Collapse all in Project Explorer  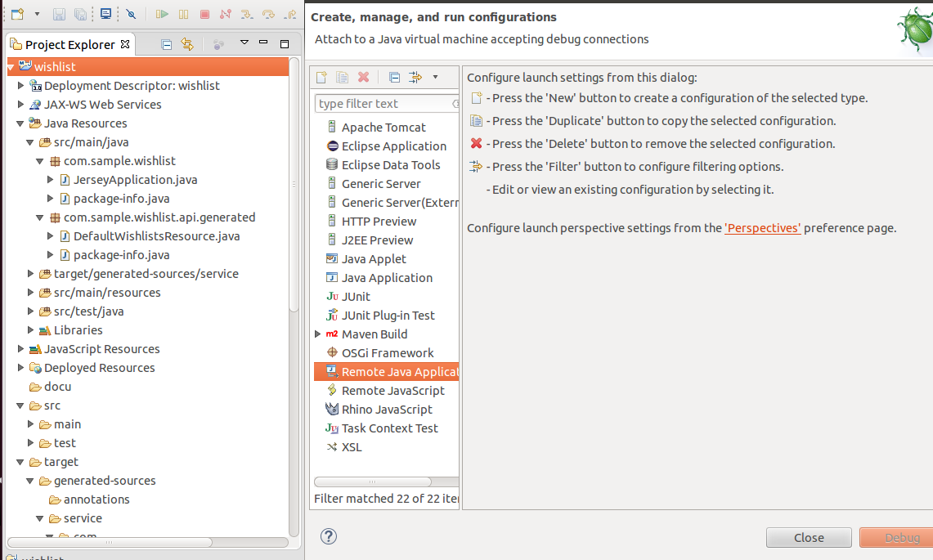(167, 45)
